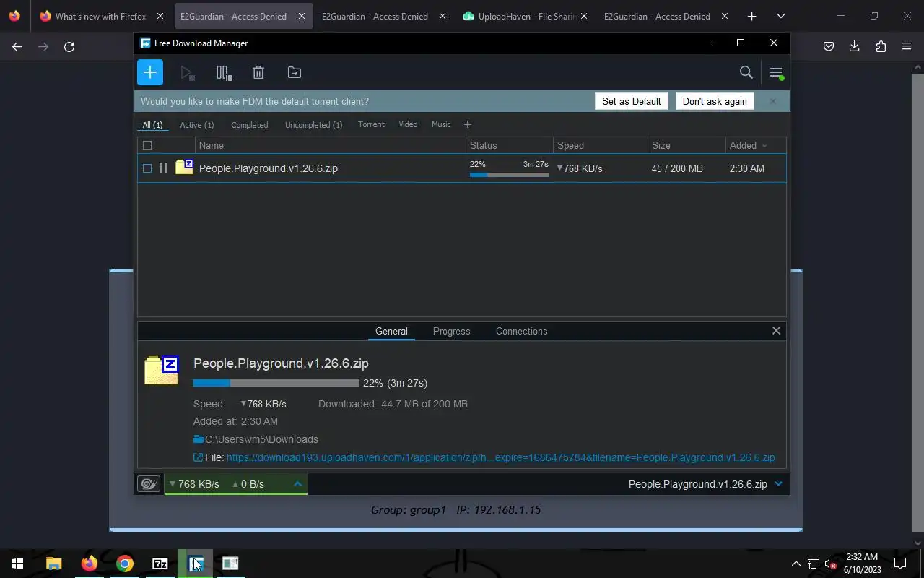924x578 pixels.
Task: Delete selected download with trash icon
Action: [x=258, y=72]
